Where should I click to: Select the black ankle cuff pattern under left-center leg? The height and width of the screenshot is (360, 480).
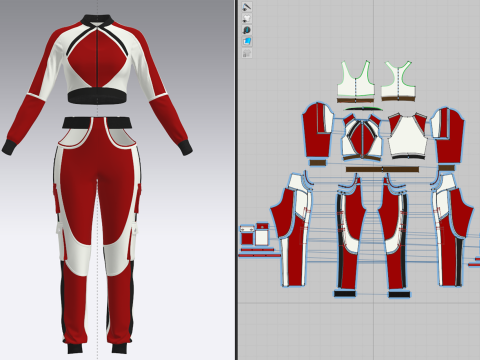point(345,294)
